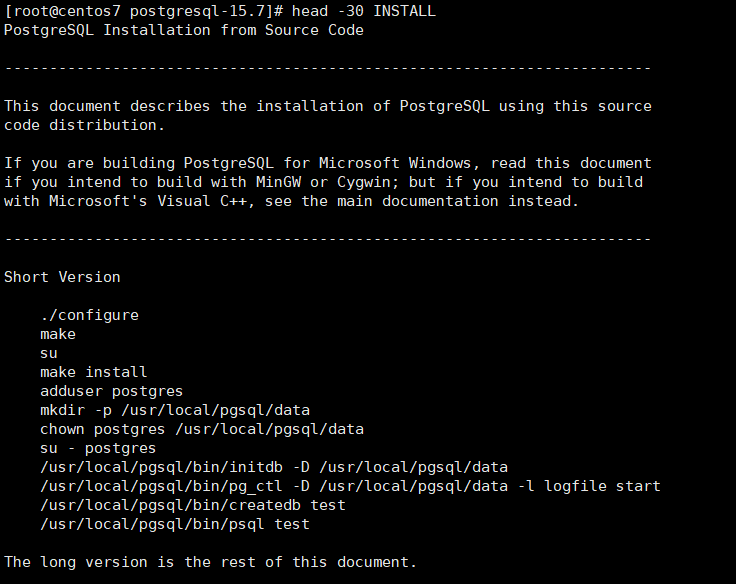
Task: Click the 'su - postgres' line
Action: (98, 448)
